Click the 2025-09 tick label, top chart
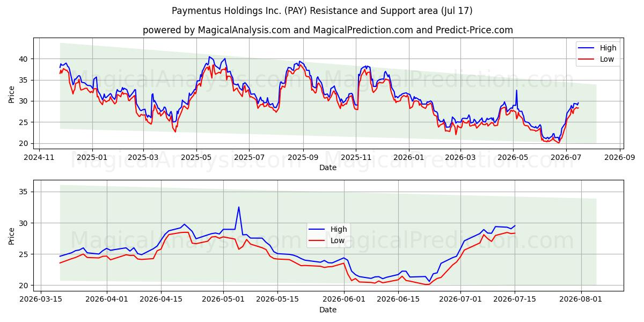Screen dimensions: 644x322 coord(303,158)
